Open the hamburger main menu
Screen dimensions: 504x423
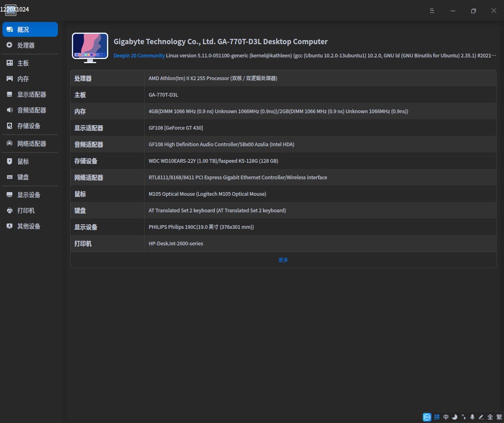coord(432,11)
